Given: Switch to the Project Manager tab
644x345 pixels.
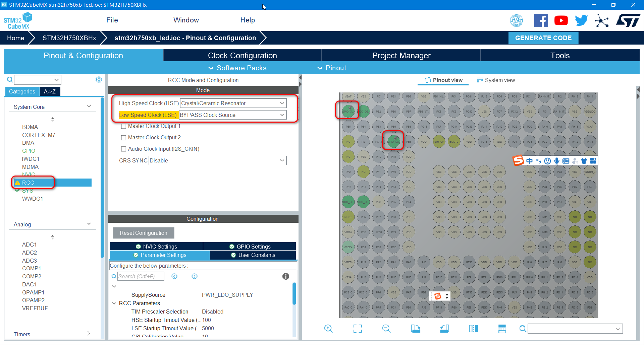Looking at the screenshot, I should pos(401,56).
